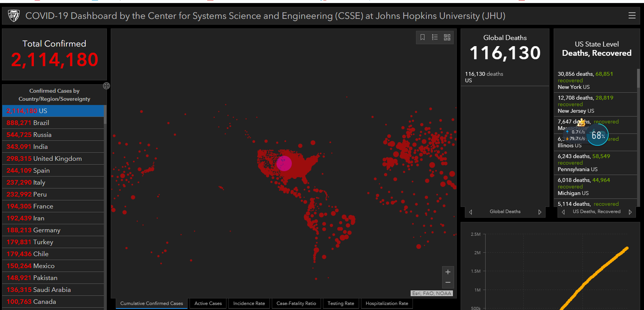This screenshot has width=644, height=310.
Task: Open the hamburger menu in the header
Action: 632,15
